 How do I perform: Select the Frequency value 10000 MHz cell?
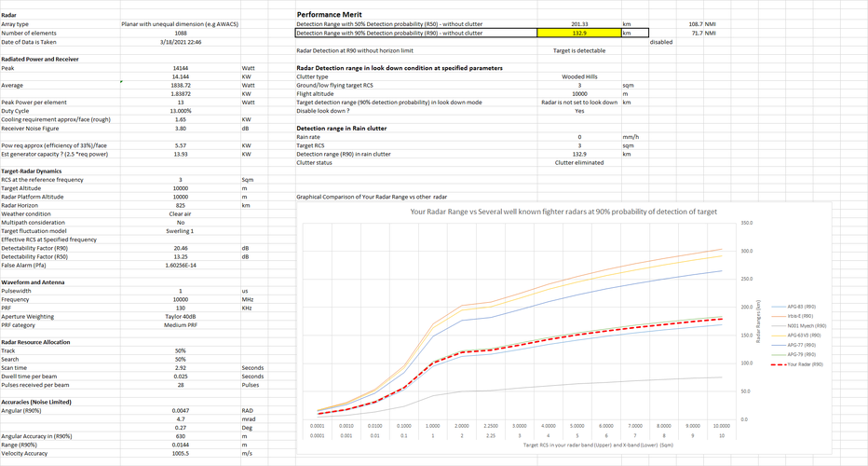point(181,300)
